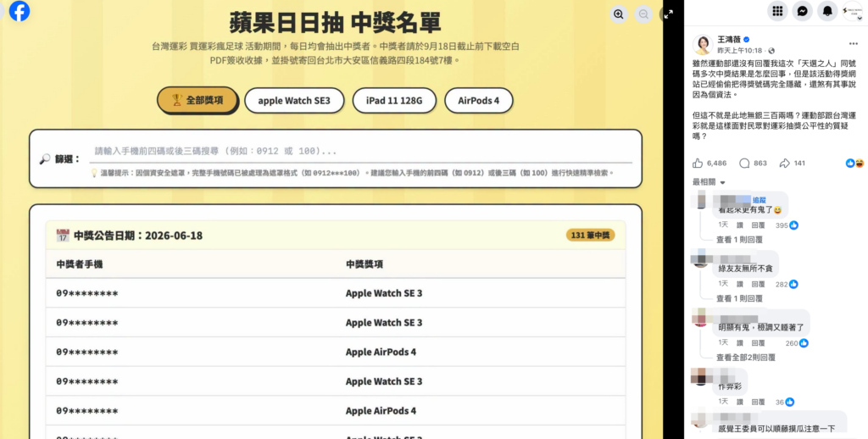Open the post options ellipsis menu

coord(853,44)
